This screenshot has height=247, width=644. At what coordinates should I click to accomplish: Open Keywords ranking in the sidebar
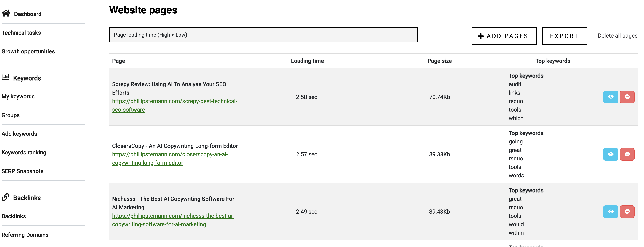coord(24,153)
